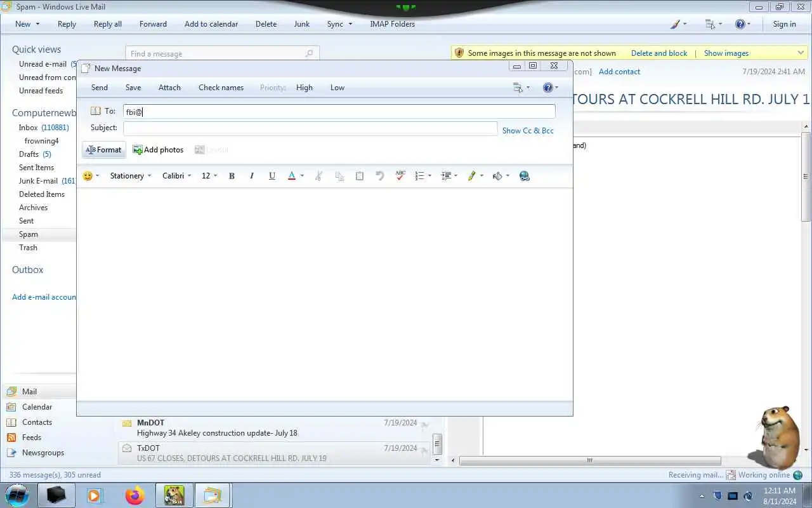The width and height of the screenshot is (812, 508).
Task: Click the Cut scissors icon
Action: point(318,176)
